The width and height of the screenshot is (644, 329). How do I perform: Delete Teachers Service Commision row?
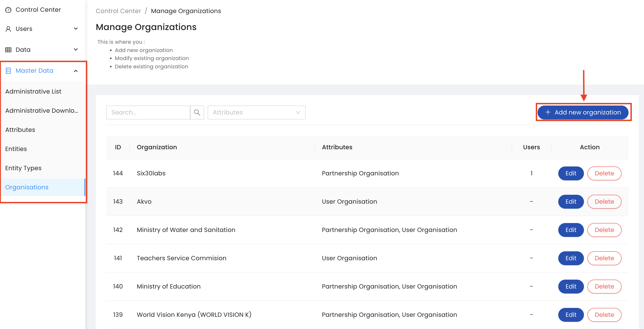[604, 258]
